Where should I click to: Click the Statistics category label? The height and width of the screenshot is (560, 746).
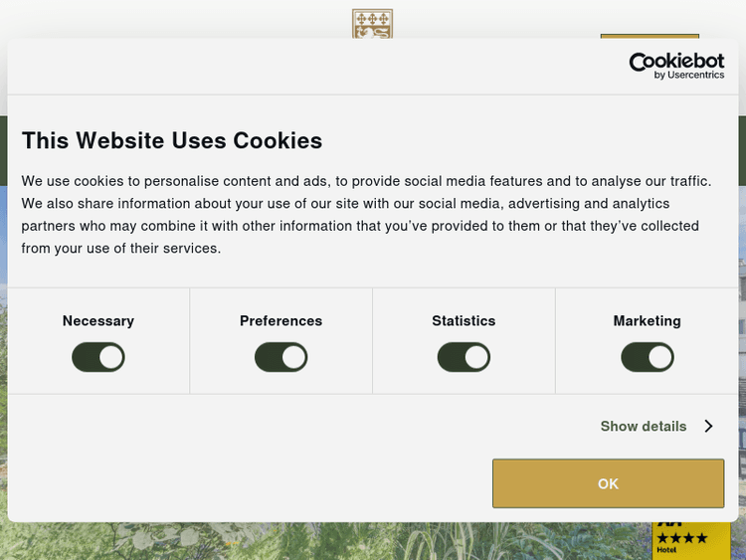pyautogui.click(x=464, y=321)
